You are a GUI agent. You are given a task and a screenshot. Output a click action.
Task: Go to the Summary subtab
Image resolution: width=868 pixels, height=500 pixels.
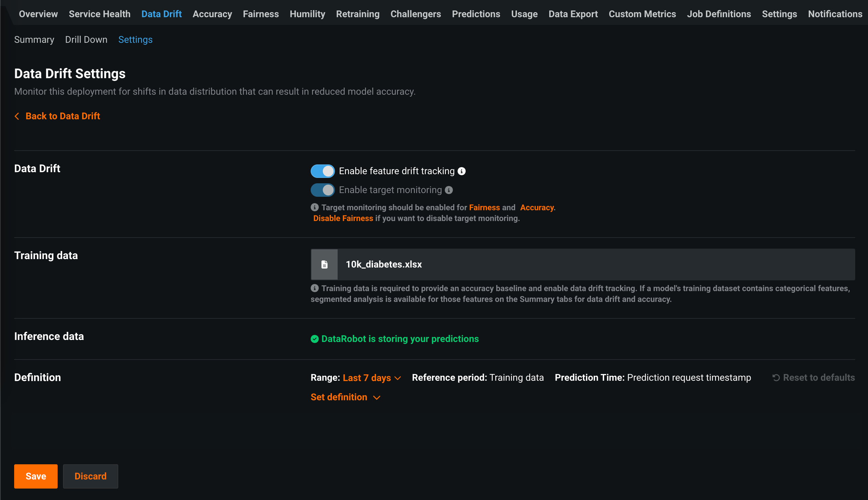click(34, 40)
